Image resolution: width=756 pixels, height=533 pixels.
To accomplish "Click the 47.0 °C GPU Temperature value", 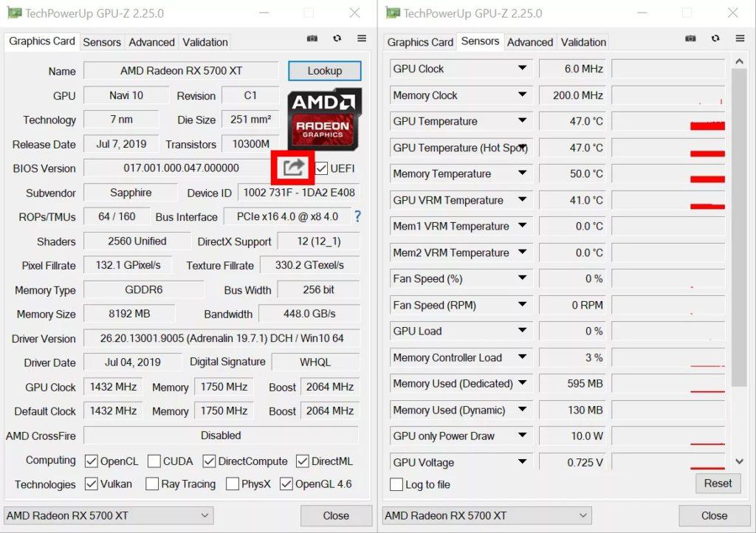I will pyautogui.click(x=573, y=121).
